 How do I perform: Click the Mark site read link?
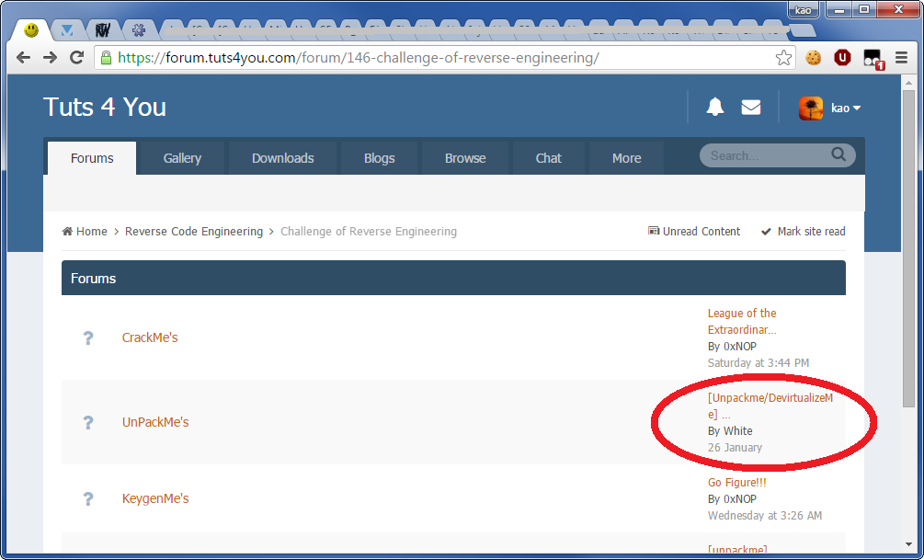810,232
